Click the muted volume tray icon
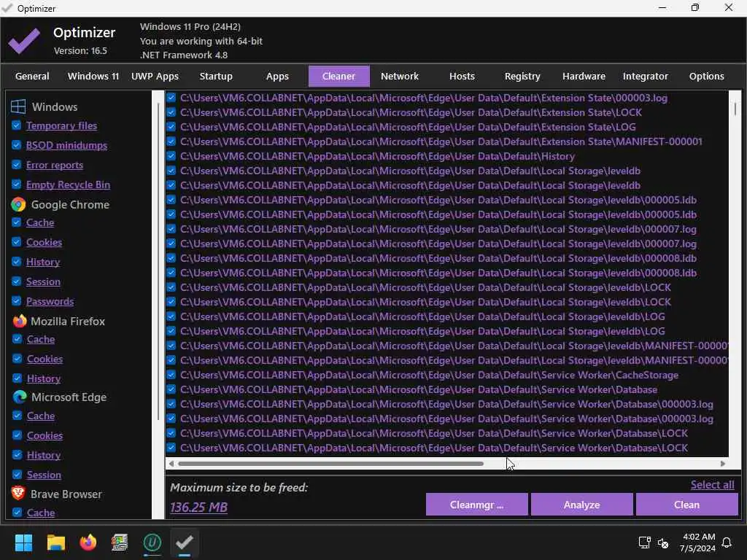Screen dimensions: 747x560 (x=662, y=542)
